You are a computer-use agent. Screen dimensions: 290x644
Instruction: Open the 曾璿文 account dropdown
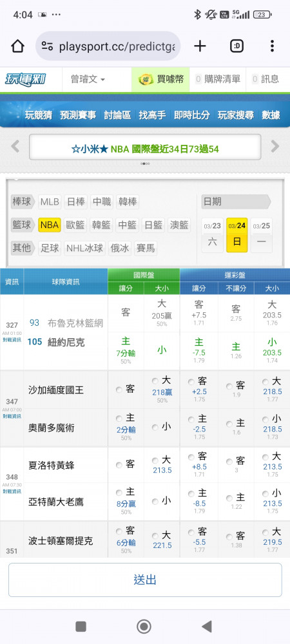point(88,79)
